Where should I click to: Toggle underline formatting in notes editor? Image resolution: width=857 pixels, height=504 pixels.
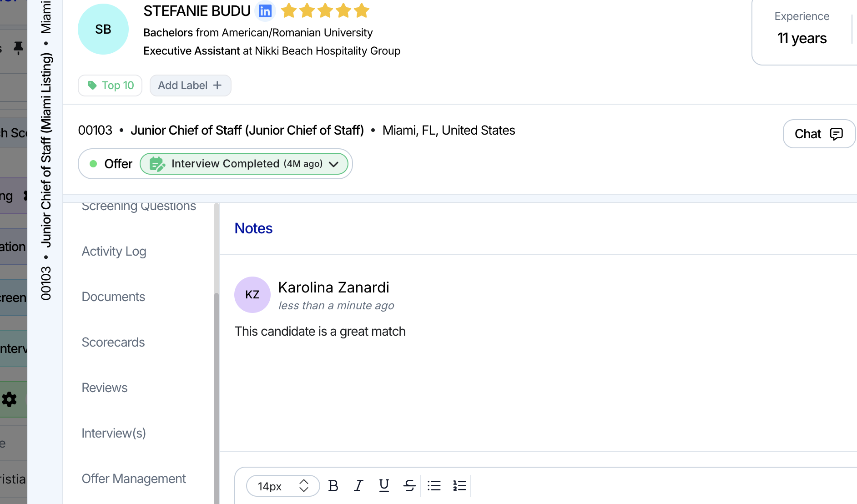pyautogui.click(x=384, y=486)
